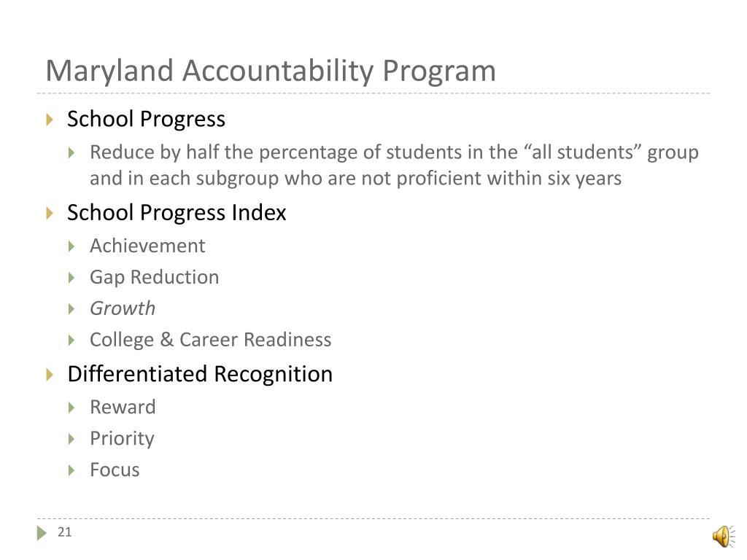Click the sub-bullet arrow beside Focus

[71, 470]
